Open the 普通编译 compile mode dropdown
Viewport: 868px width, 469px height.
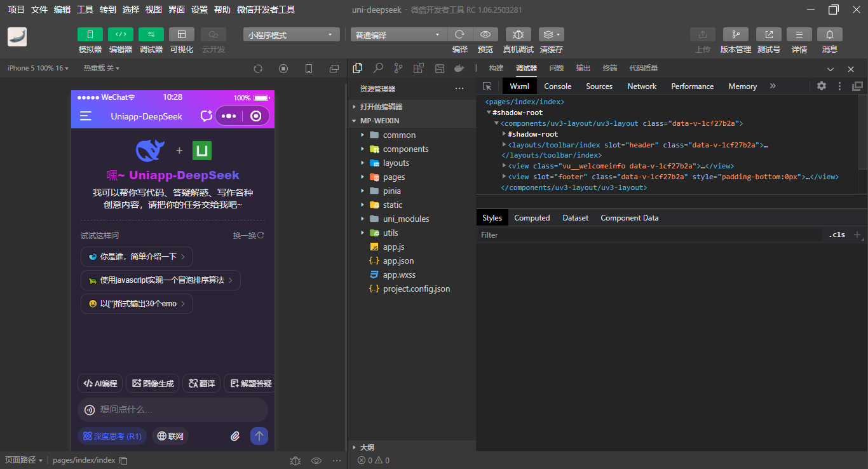399,35
